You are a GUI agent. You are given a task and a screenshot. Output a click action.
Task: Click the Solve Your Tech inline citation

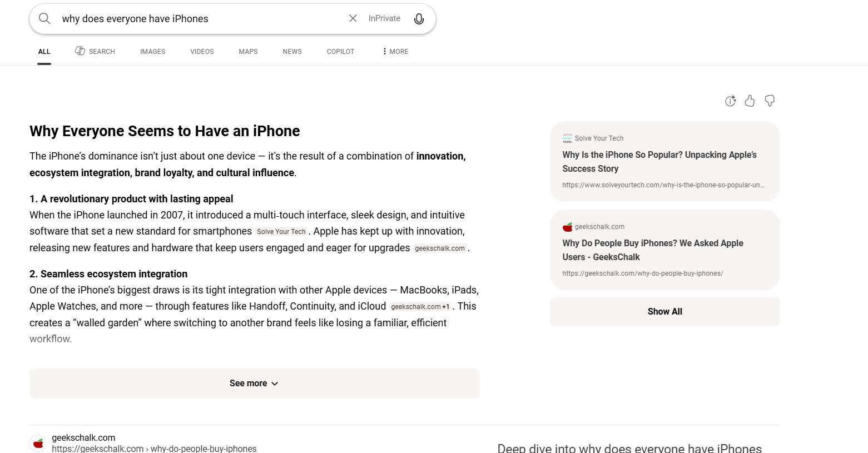point(281,232)
